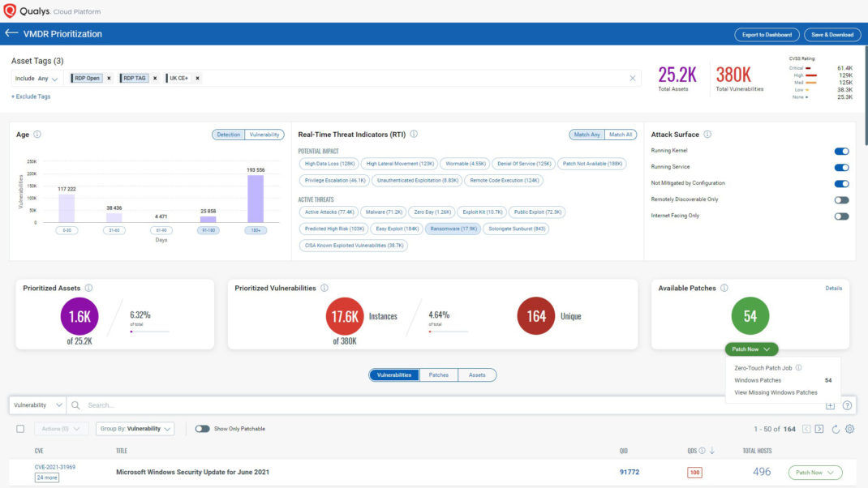Select the 91-180 days age label
Image resolution: width=868 pixels, height=488 pixels.
click(x=208, y=230)
